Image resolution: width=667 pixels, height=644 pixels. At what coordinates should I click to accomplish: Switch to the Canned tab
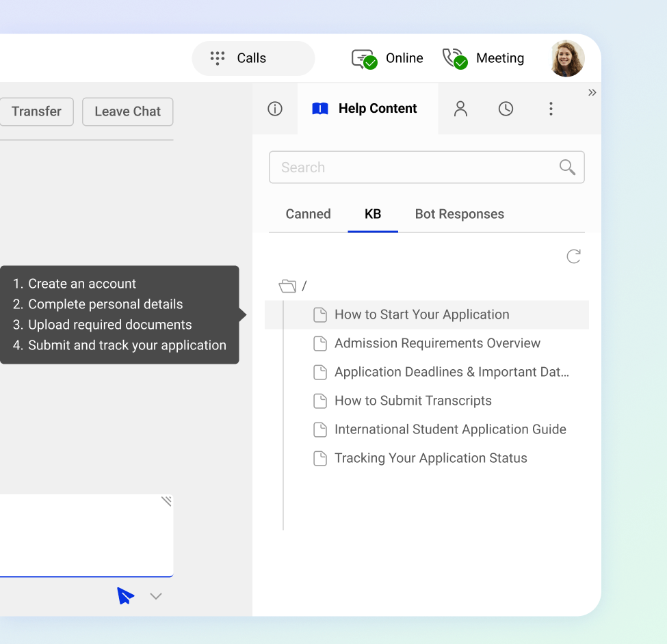tap(308, 214)
